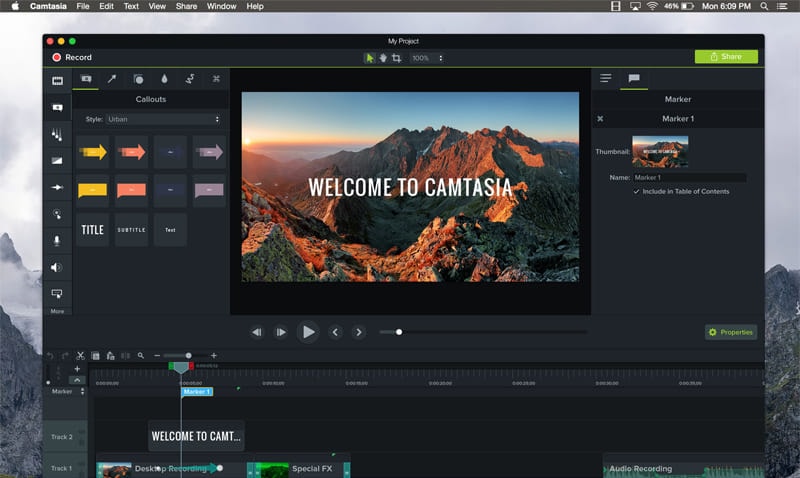Click the green Share button
The image size is (800, 478).
pos(726,57)
